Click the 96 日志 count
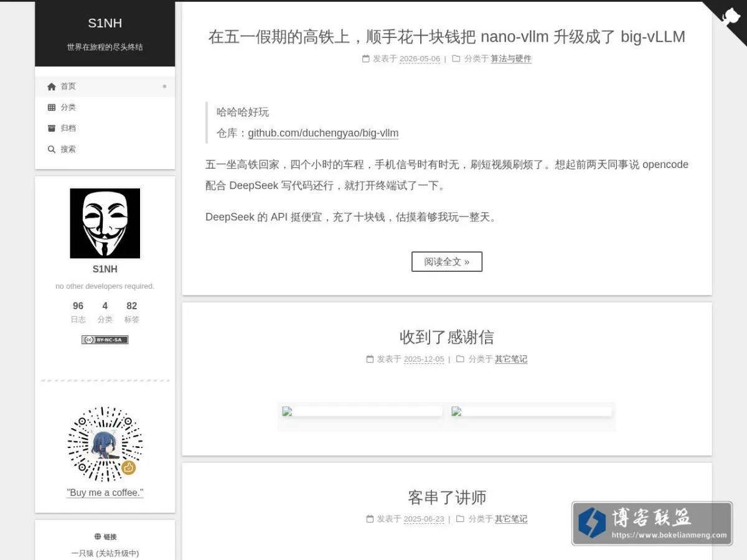 [x=78, y=312]
